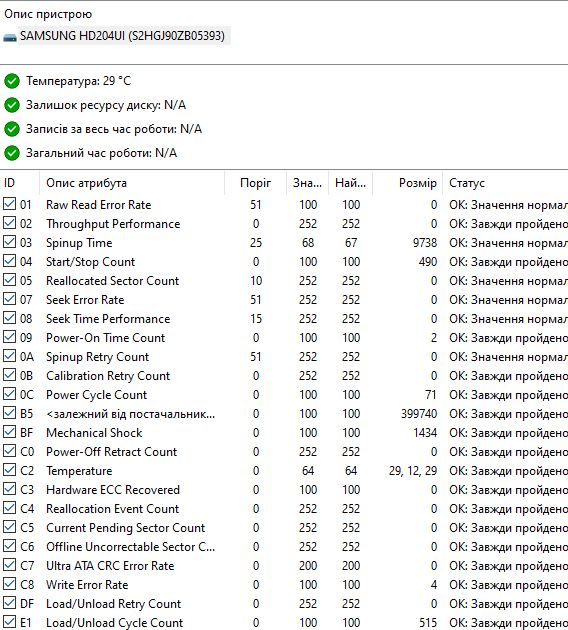
Task: Toggle the 03 Spinup Time checkbox
Action: tap(10, 241)
